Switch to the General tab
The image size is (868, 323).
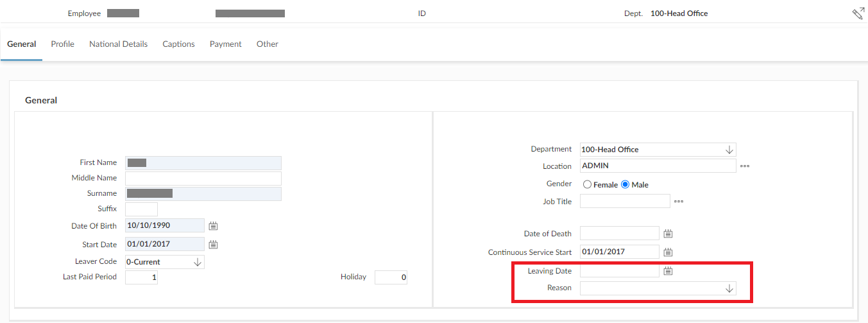21,44
